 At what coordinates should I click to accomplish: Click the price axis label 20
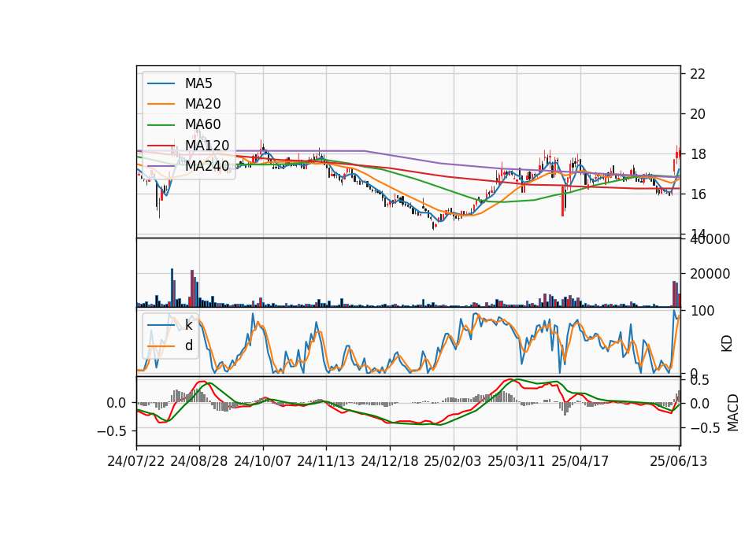pos(698,114)
